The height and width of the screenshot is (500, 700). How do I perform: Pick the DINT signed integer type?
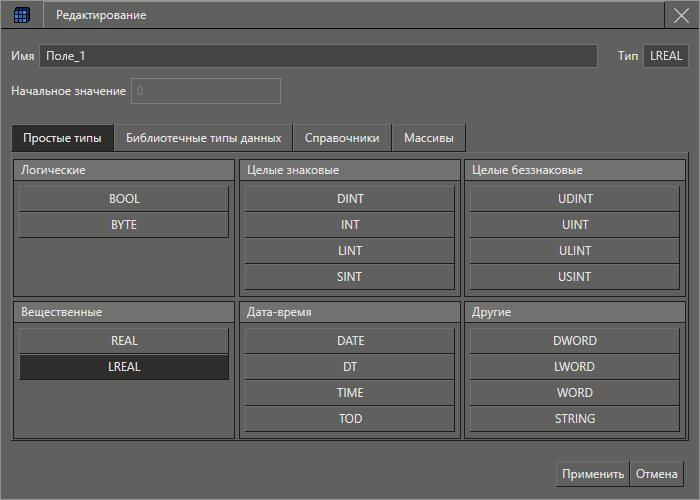coord(350,199)
